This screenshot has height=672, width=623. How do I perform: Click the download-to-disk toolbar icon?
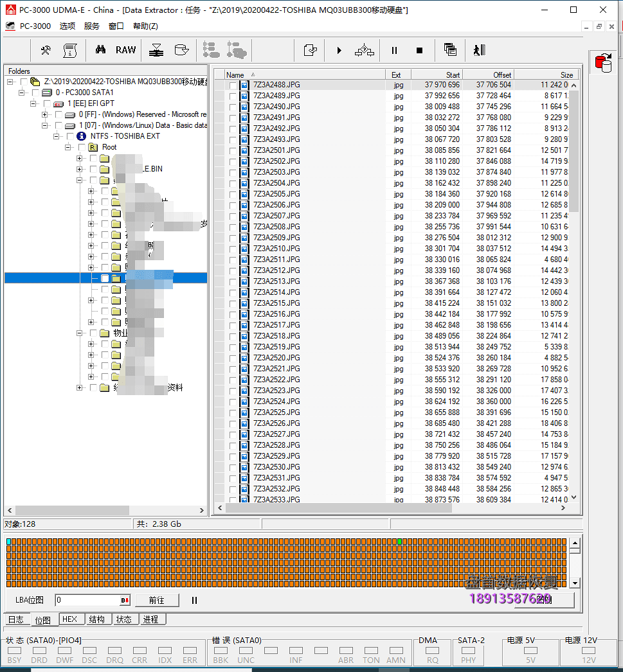click(156, 50)
